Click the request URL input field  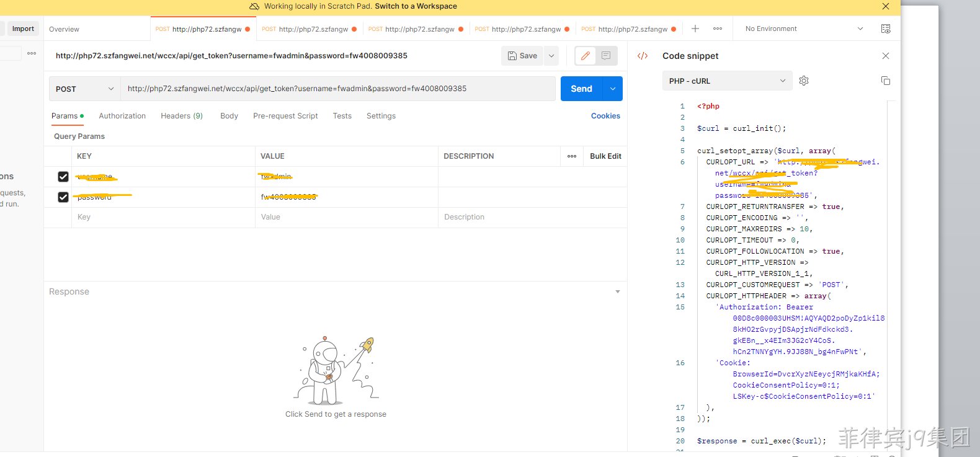338,89
